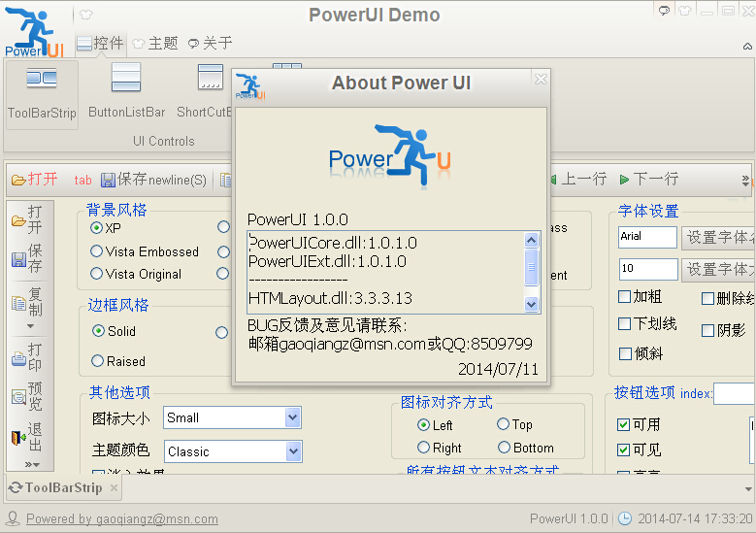
Task: Click the Arial font name field
Action: pos(647,237)
